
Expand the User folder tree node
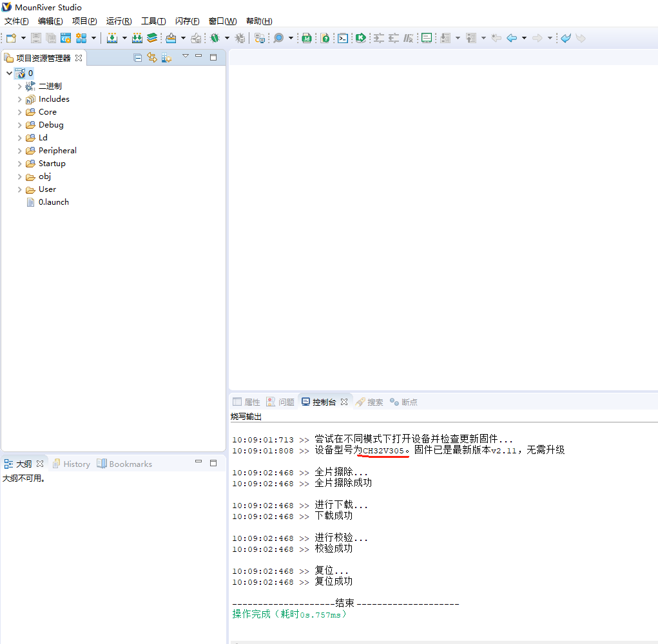(20, 189)
